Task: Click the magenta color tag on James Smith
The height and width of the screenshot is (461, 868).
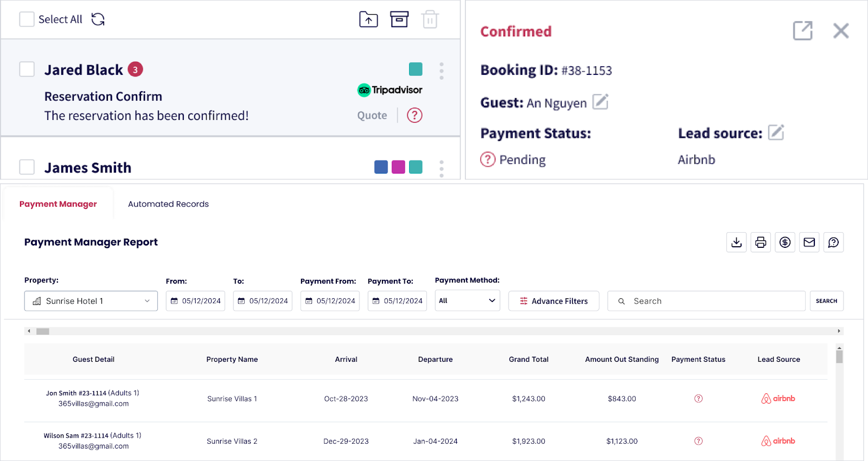Action: click(398, 167)
